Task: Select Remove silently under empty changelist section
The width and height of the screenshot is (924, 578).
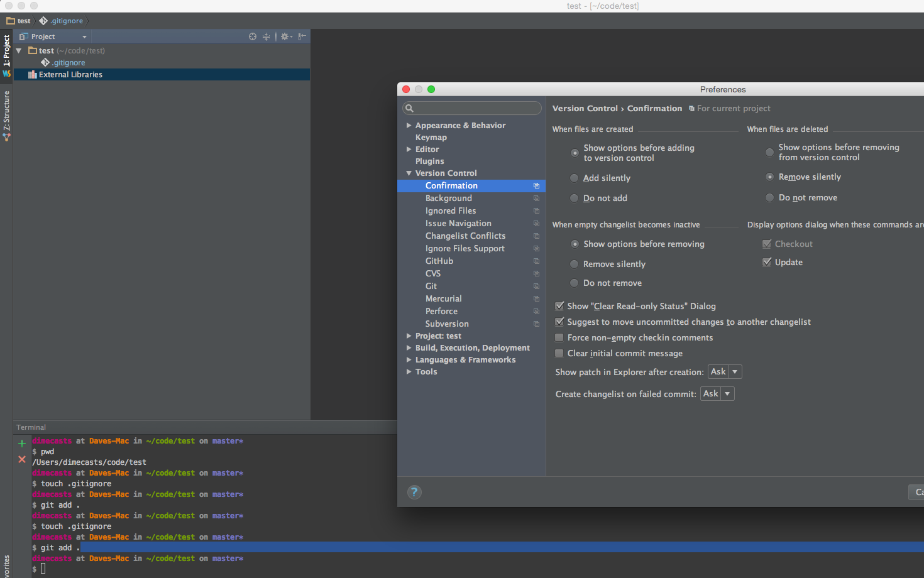Action: coord(574,264)
